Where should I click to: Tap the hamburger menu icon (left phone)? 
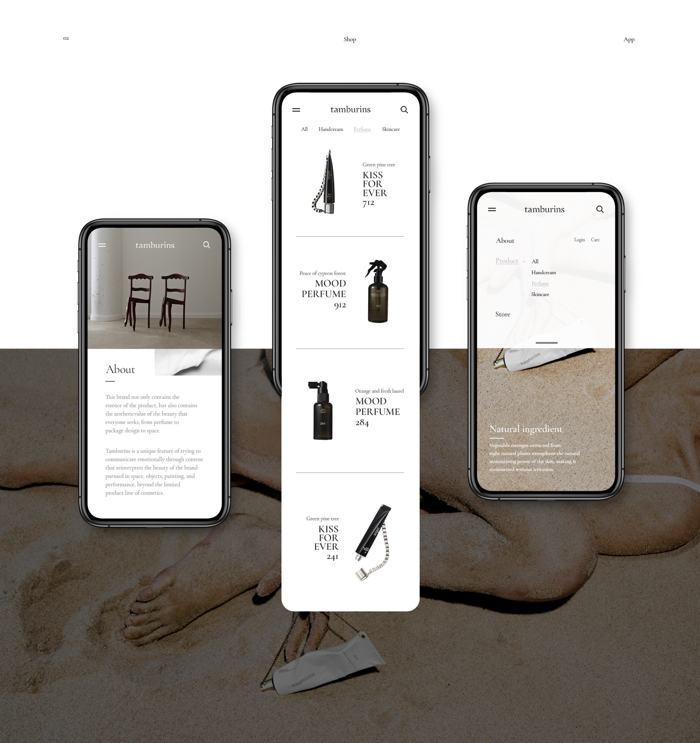[x=103, y=245]
